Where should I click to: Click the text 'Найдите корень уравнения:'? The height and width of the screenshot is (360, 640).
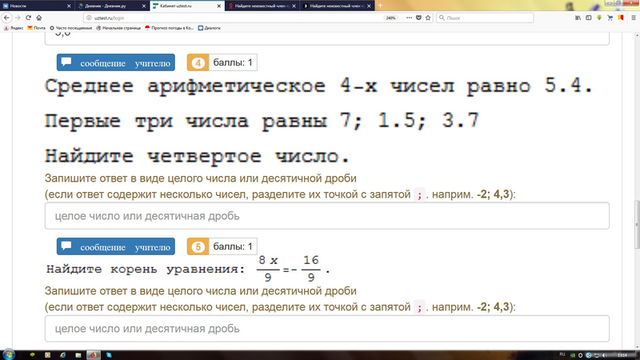pyautogui.click(x=145, y=269)
